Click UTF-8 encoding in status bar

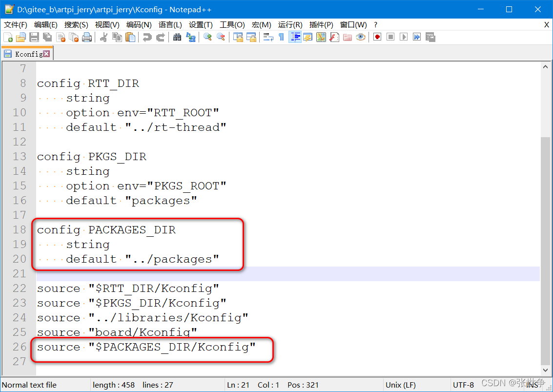tap(463, 385)
